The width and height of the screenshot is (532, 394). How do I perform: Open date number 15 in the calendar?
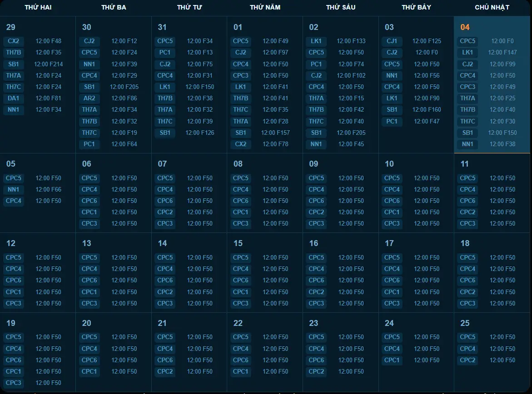click(x=238, y=243)
